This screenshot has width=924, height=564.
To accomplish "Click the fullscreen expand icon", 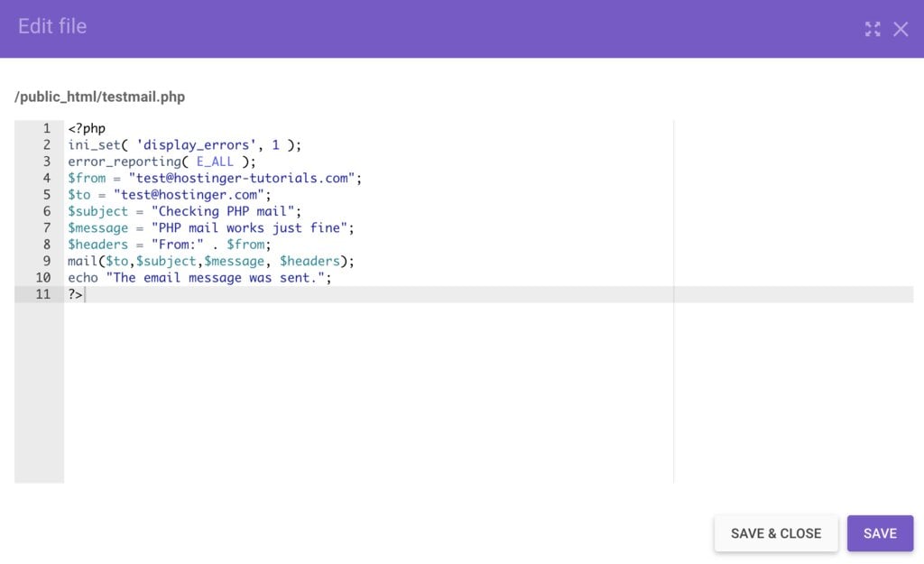I will click(872, 28).
